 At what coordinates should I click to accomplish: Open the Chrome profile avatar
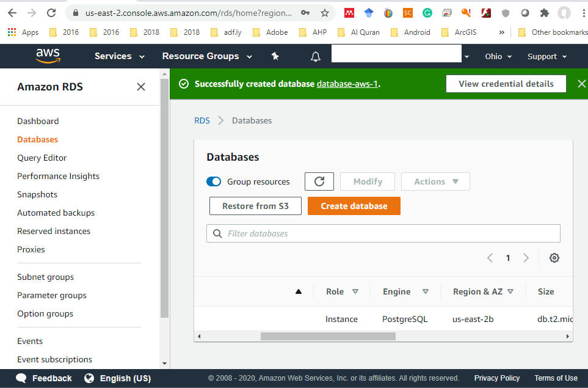(x=564, y=13)
